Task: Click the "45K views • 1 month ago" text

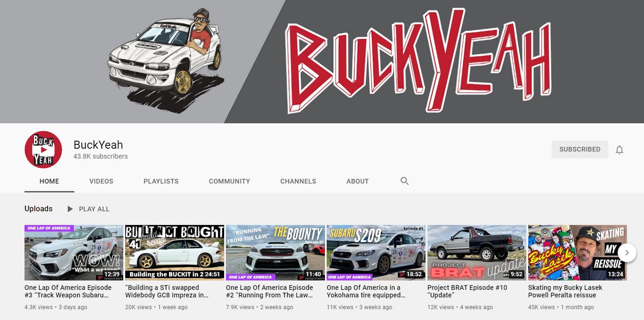Action: 561,307
